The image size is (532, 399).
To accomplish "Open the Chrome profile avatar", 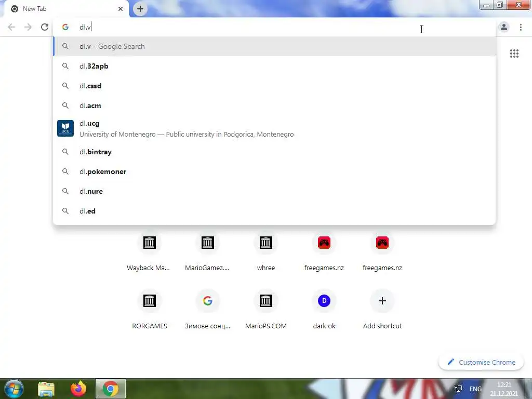I will 504,27.
